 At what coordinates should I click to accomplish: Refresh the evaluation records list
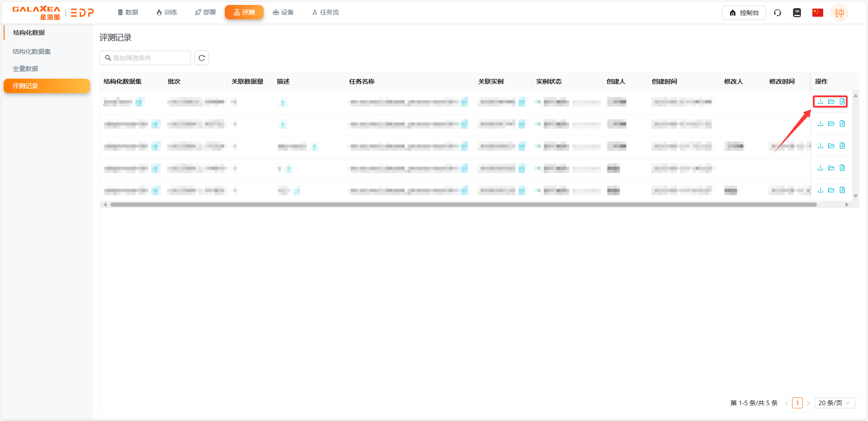(201, 58)
